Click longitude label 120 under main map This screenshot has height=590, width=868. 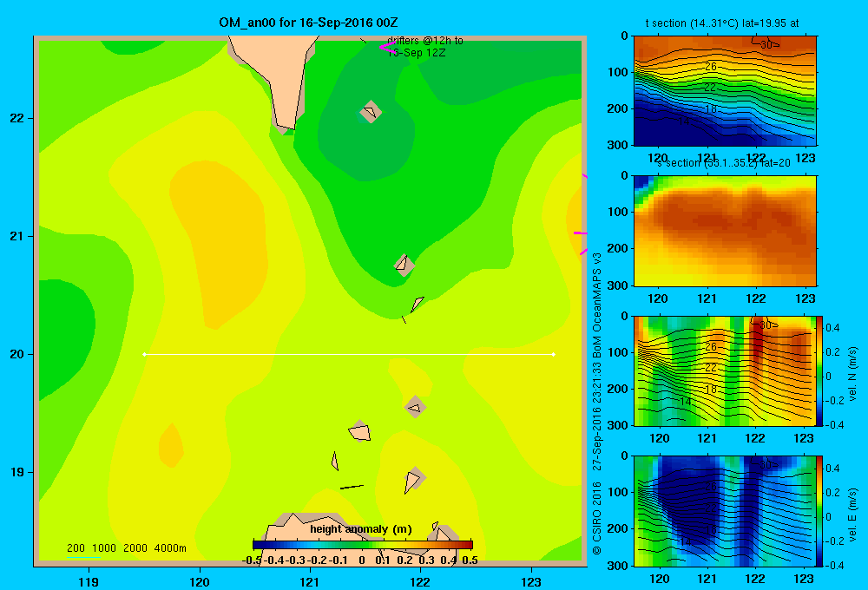click(x=200, y=581)
